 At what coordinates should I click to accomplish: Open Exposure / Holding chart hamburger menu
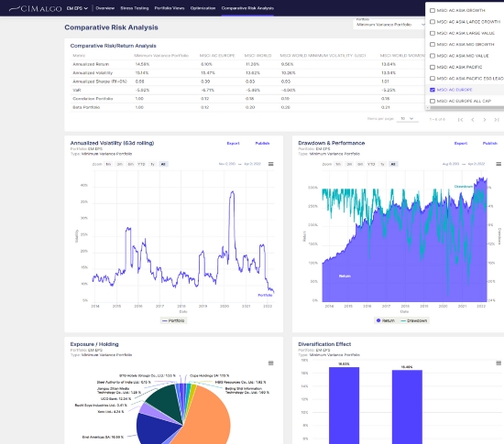[271, 363]
